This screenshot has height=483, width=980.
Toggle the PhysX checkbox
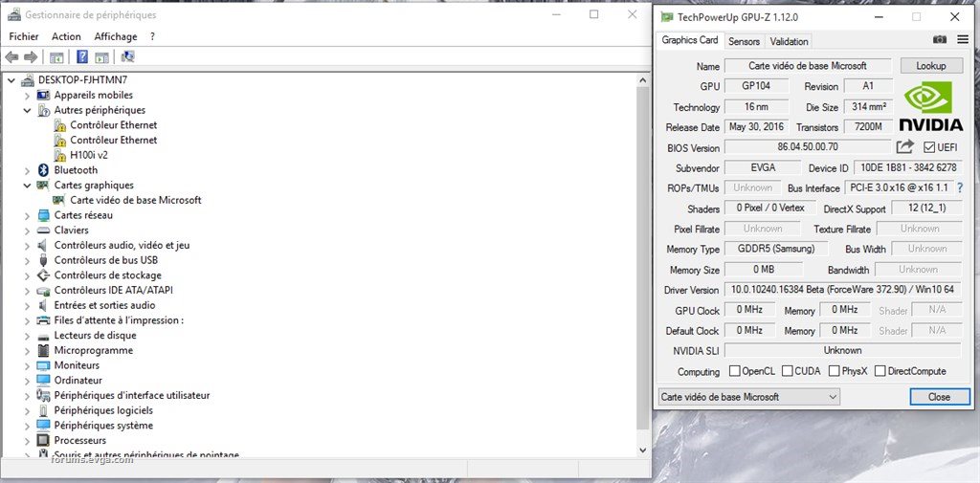834,371
